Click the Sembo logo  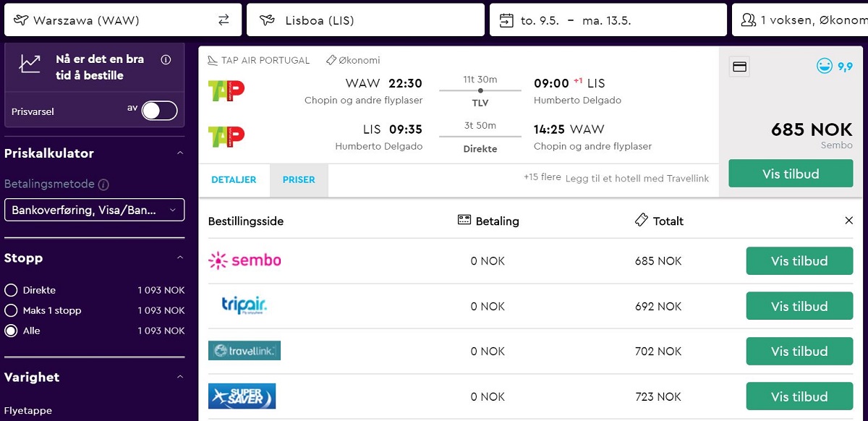coord(244,260)
